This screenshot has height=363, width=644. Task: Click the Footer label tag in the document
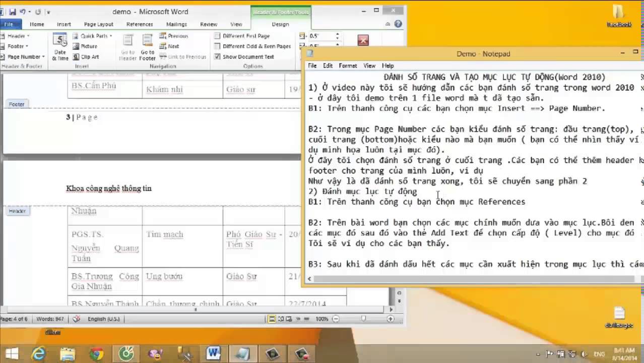[17, 104]
